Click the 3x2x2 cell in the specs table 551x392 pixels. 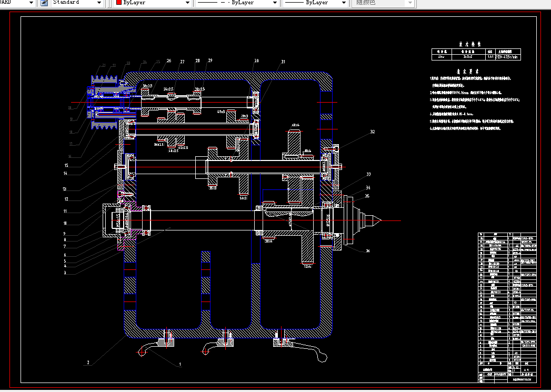click(468, 56)
